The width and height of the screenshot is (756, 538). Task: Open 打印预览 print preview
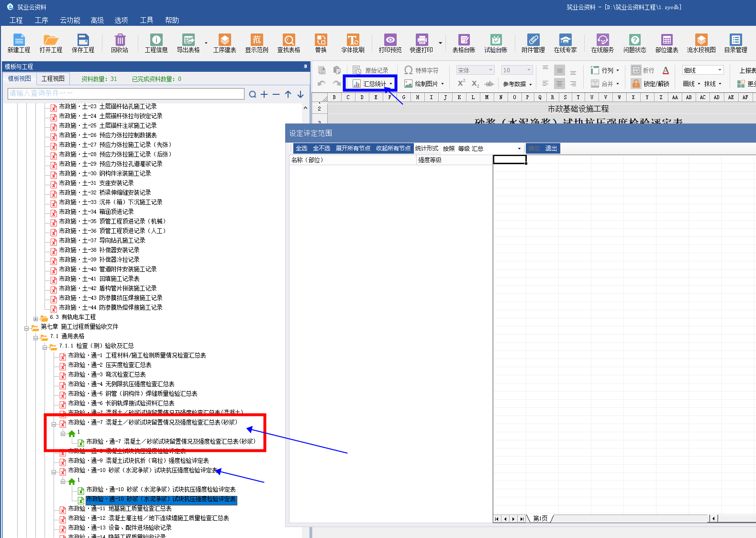[x=390, y=43]
